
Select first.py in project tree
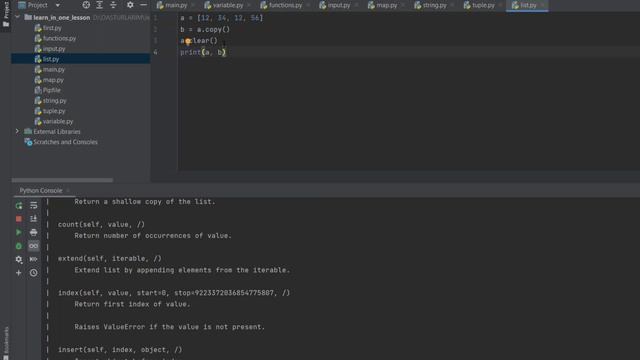pyautogui.click(x=52, y=28)
